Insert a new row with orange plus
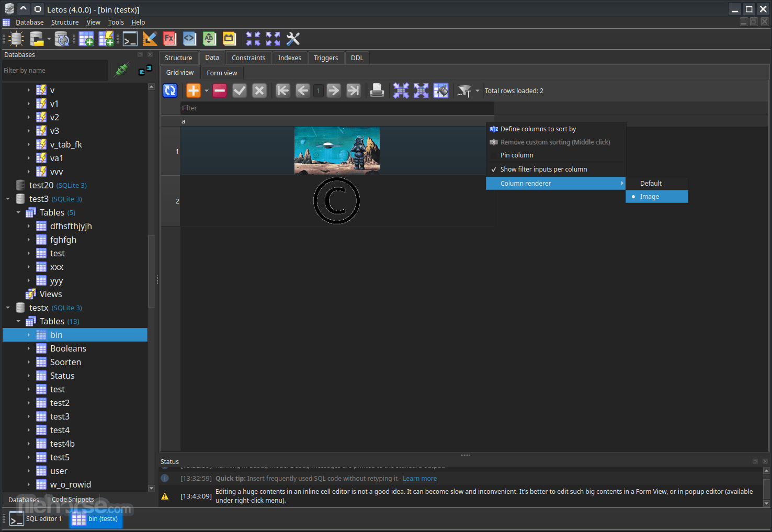The height and width of the screenshot is (532, 772). coord(194,90)
